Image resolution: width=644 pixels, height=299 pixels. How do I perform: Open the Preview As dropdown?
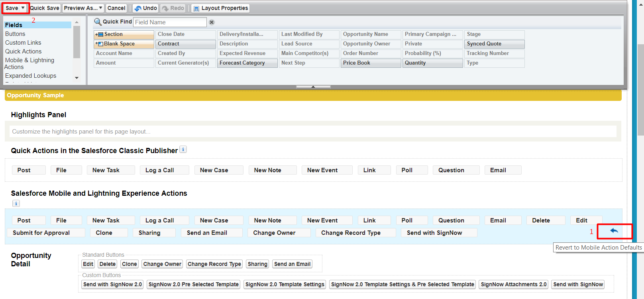click(83, 8)
